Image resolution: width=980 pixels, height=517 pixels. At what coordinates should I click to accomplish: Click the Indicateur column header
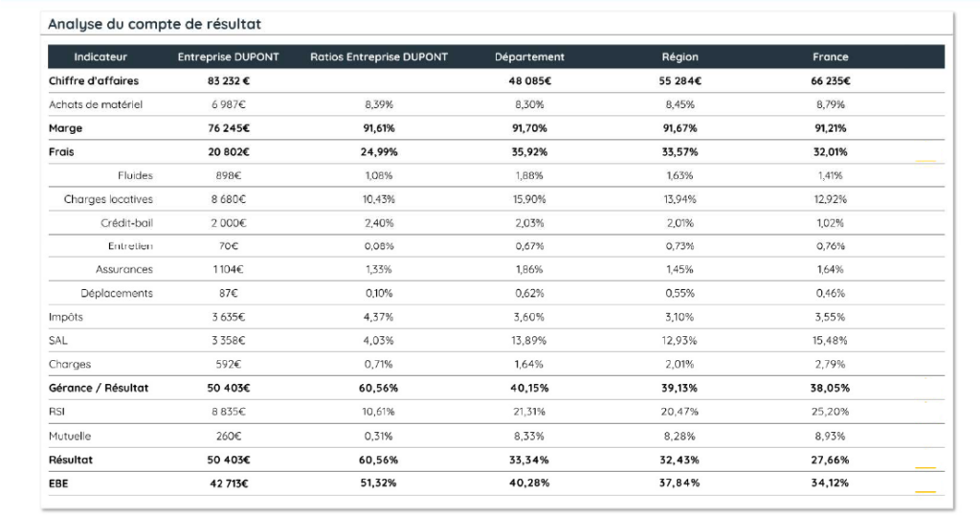(x=100, y=56)
